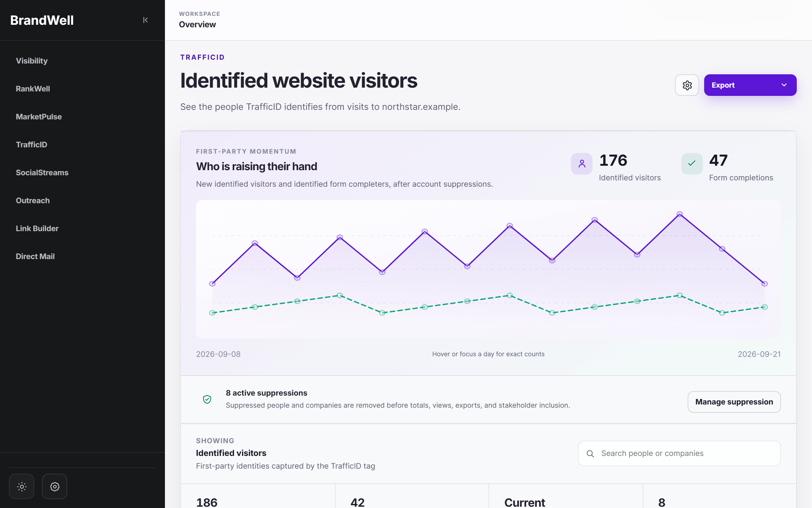The image size is (812, 508).
Task: Click the identified visitors person icon
Action: point(582,164)
